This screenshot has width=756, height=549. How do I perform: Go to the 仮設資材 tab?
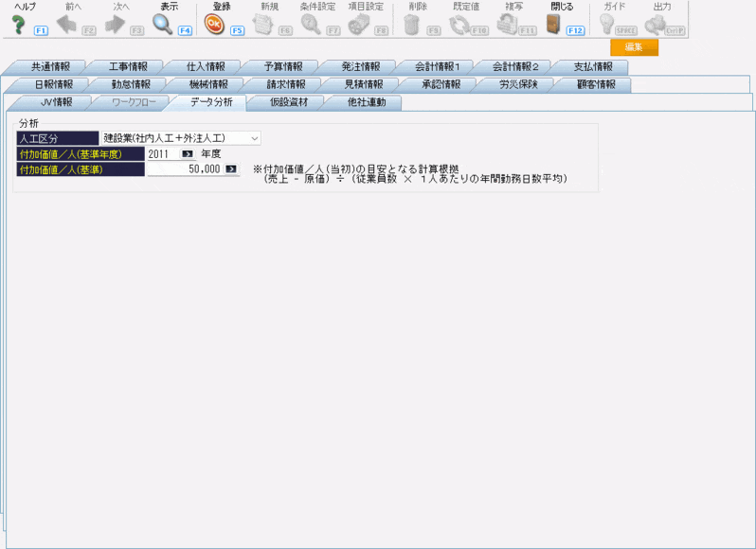click(x=283, y=102)
